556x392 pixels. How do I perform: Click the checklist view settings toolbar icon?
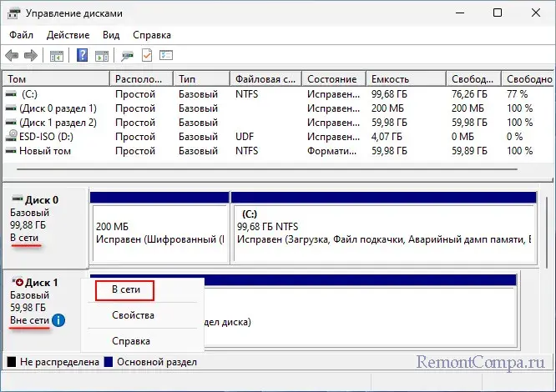point(166,56)
